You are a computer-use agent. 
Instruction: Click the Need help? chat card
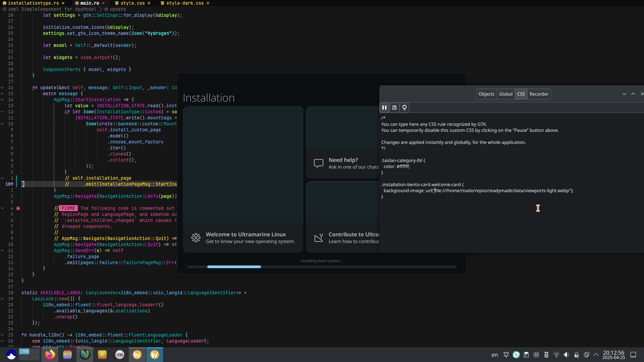point(343,163)
